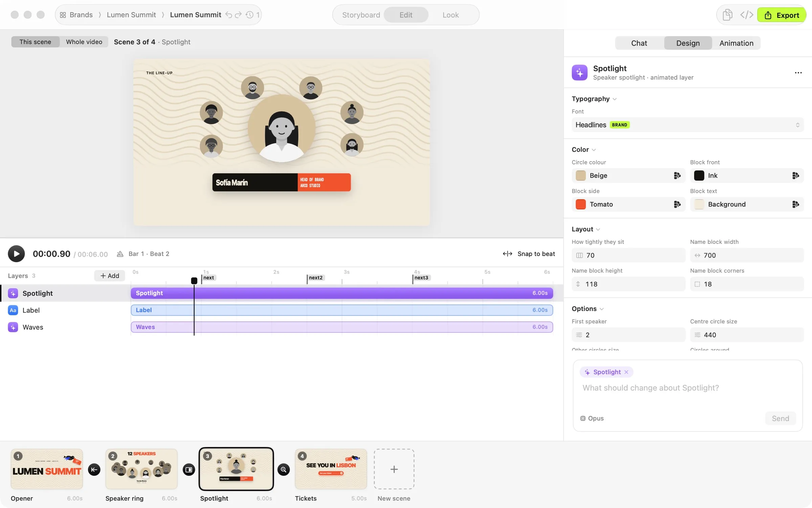Click the next timeline marker
The height and width of the screenshot is (508, 812).
pos(208,278)
